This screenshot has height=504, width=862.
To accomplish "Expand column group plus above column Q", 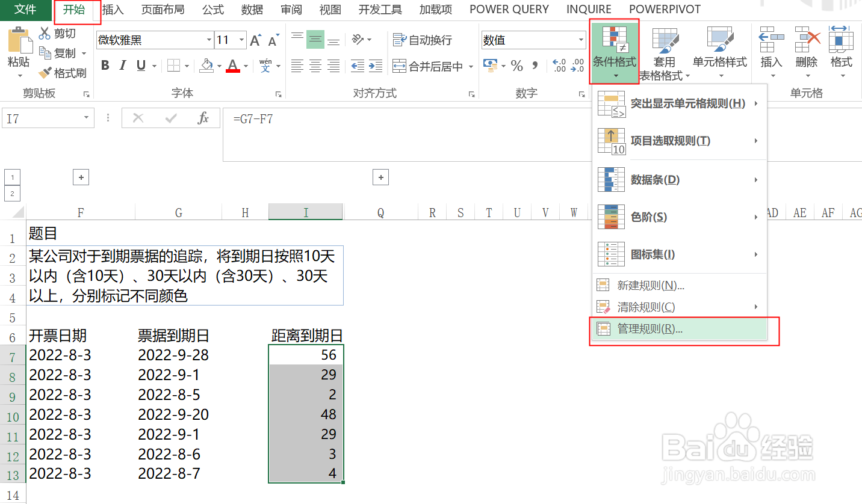I will (380, 177).
